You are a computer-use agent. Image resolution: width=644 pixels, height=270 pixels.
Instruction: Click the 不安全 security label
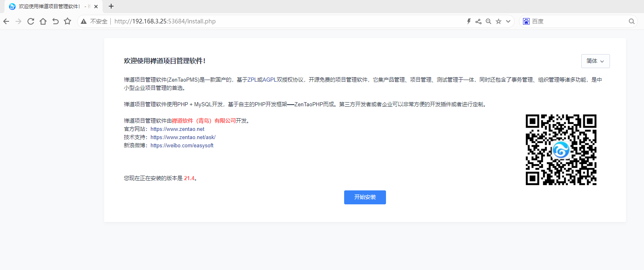[99, 21]
